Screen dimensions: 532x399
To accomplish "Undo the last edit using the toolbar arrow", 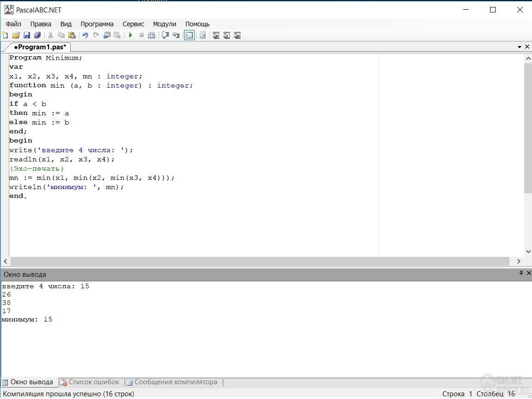I will coord(85,35).
